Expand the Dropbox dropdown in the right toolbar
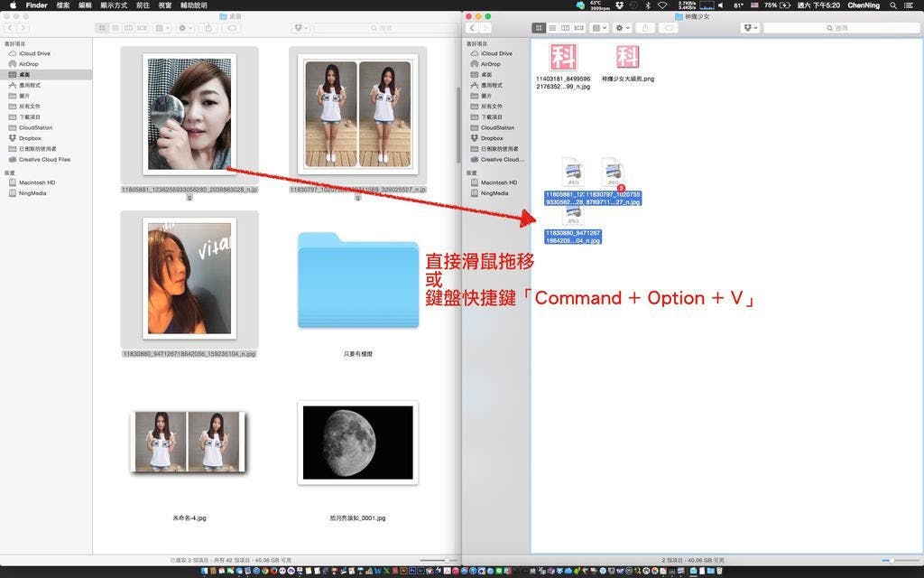This screenshot has height=578, width=924. (750, 28)
